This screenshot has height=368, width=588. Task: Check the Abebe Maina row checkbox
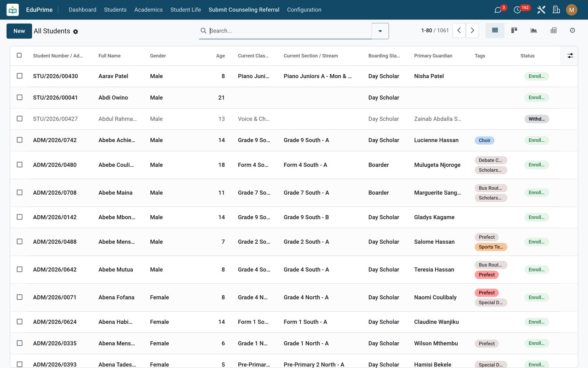(19, 192)
